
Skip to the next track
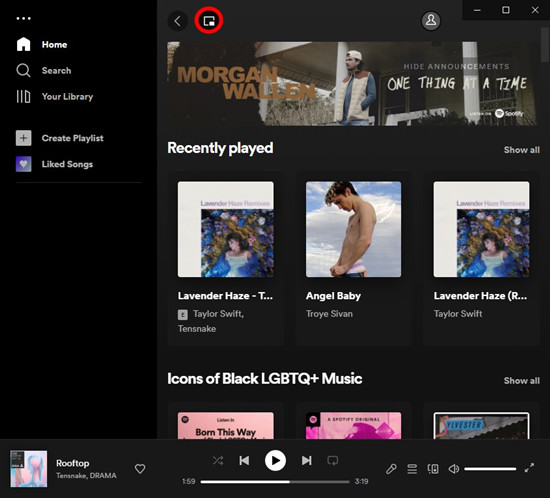coord(307,460)
